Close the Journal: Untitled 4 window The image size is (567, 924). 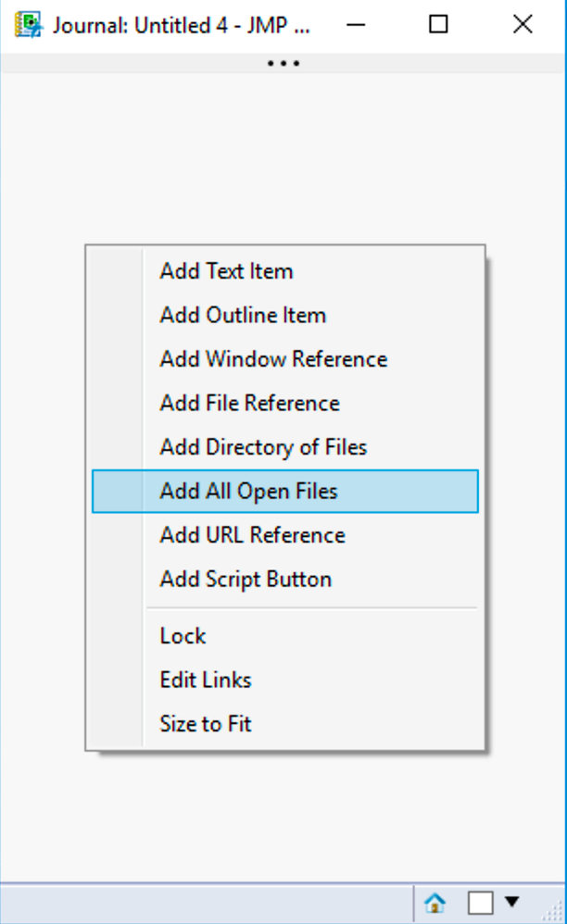[523, 25]
